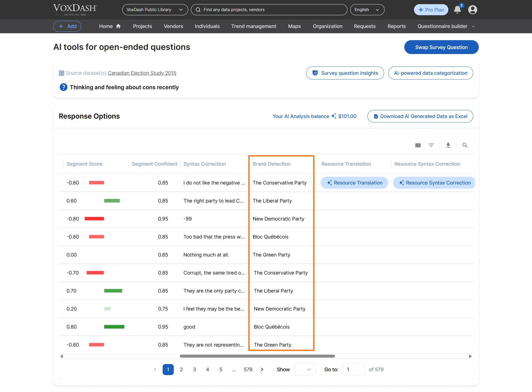The height and width of the screenshot is (392, 532).
Task: Click the 0.20 light green score bar
Action: click(107, 309)
